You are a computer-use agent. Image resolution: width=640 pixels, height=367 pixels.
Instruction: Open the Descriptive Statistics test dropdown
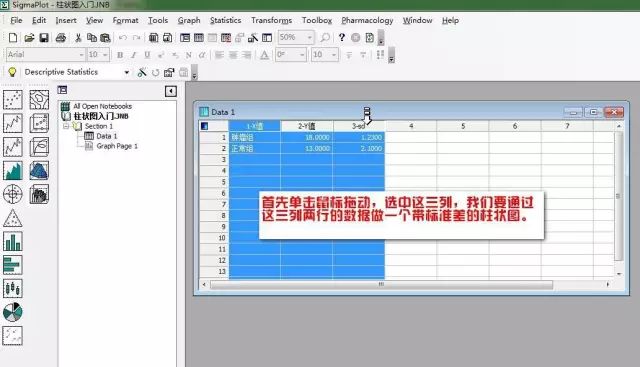tap(127, 72)
